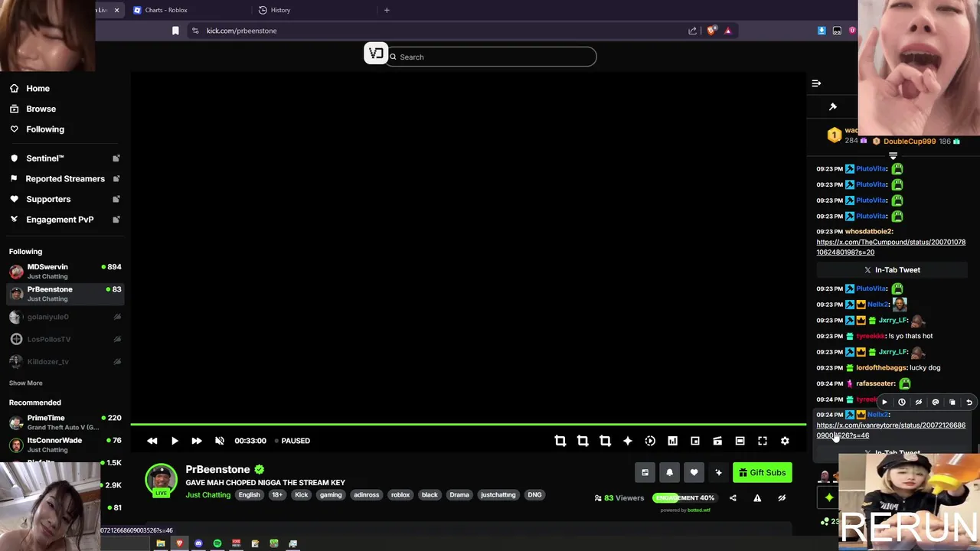
Task: Click the timeout clock icon in message actions
Action: tap(901, 402)
